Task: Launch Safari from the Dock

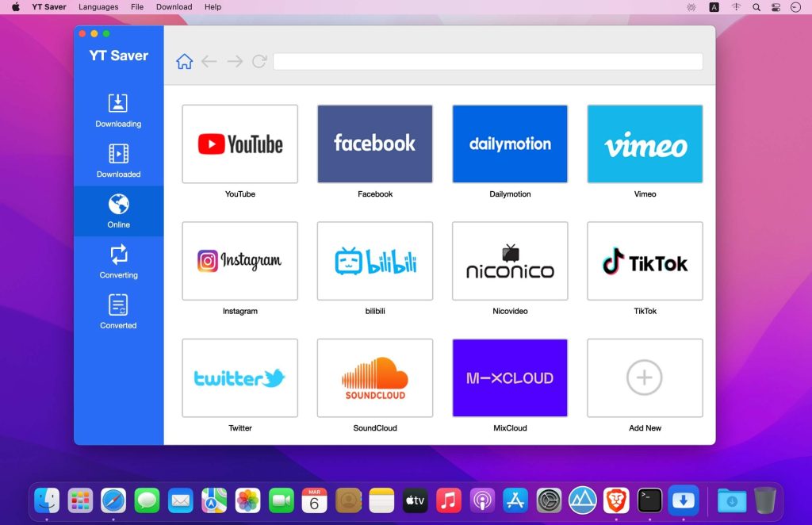Action: [x=113, y=500]
